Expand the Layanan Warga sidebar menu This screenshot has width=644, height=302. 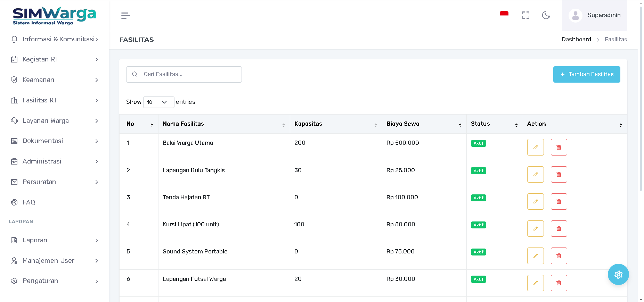coord(55,121)
